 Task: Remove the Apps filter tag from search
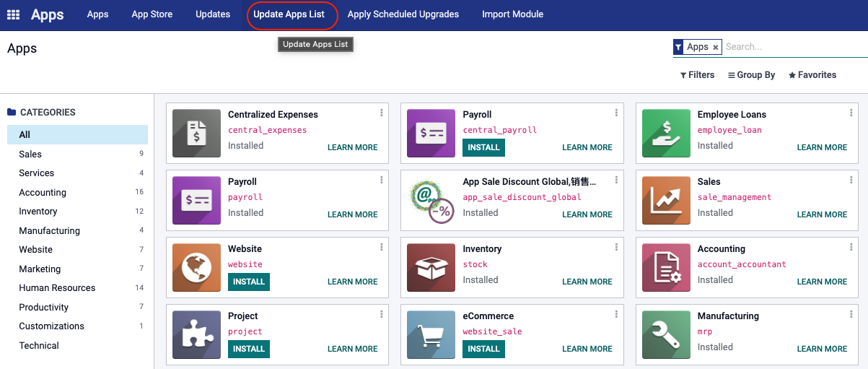[x=716, y=47]
